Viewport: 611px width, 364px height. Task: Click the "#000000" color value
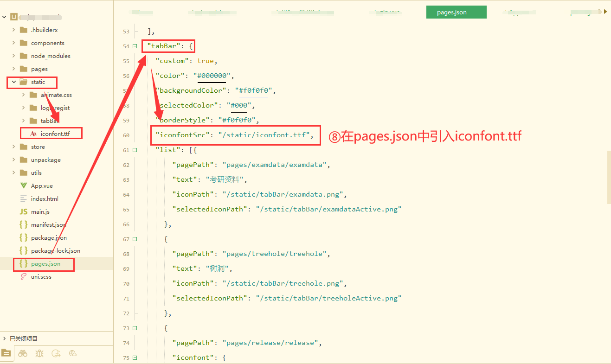(x=212, y=76)
